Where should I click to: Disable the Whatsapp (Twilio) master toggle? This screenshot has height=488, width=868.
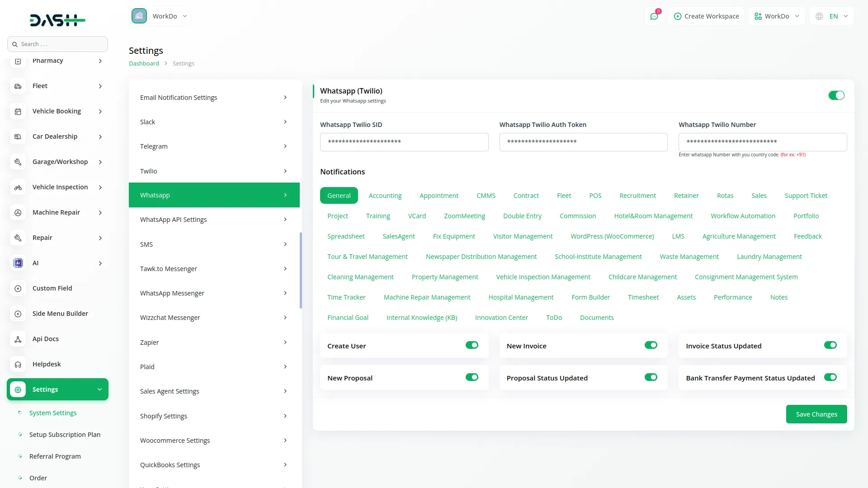836,95
